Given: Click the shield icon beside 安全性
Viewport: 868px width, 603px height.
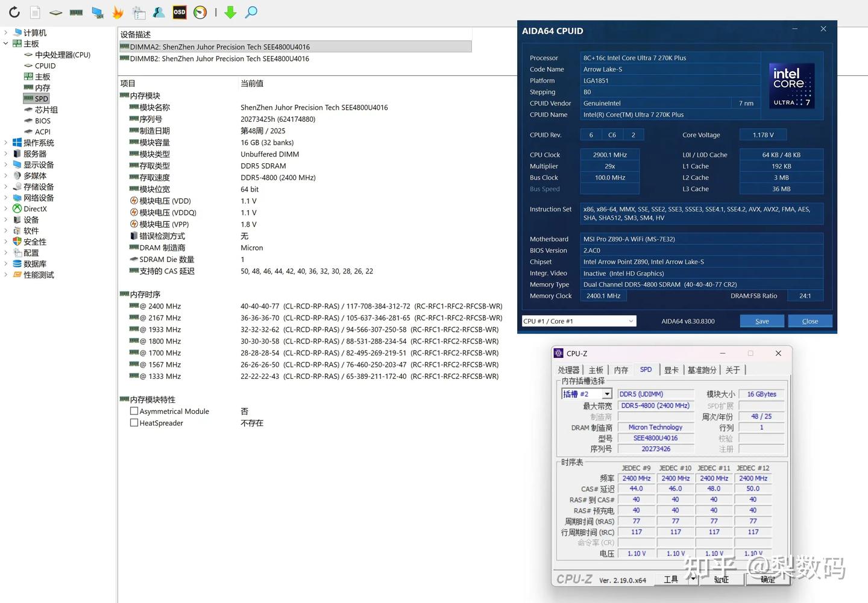Looking at the screenshot, I should [x=17, y=242].
